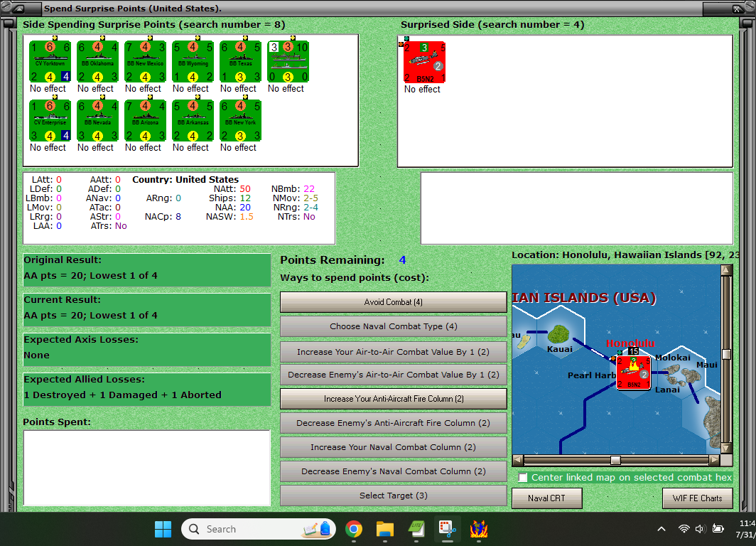Click Decrease Enemy's Naval Combat Column (2)
Image resolution: width=756 pixels, height=546 pixels.
pos(394,471)
